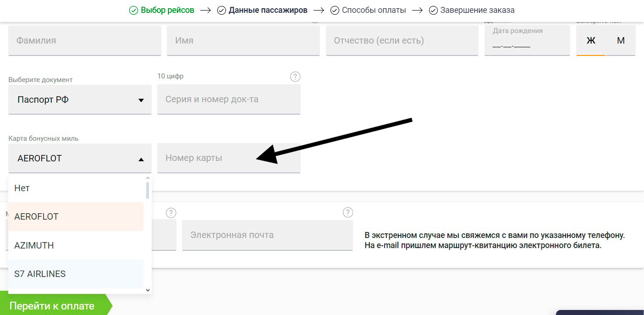Open help icon above the email field
The width and height of the screenshot is (644, 315).
point(348,212)
